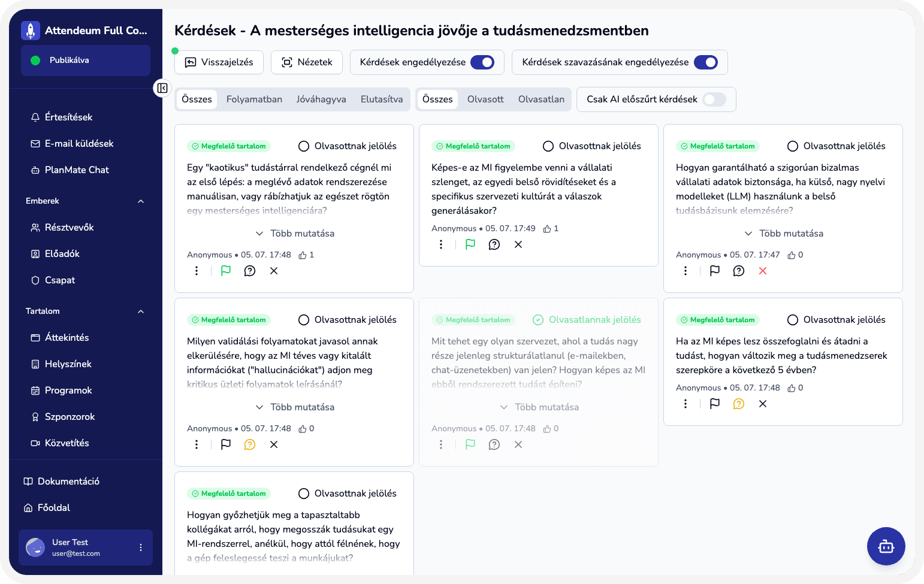Screen dimensions: 924x584
Task: Open more options on 'Képes-e az MI' card
Action: tap(441, 244)
